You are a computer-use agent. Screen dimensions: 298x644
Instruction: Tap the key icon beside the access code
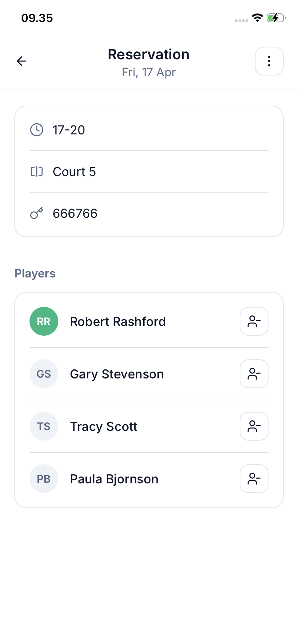point(37,213)
